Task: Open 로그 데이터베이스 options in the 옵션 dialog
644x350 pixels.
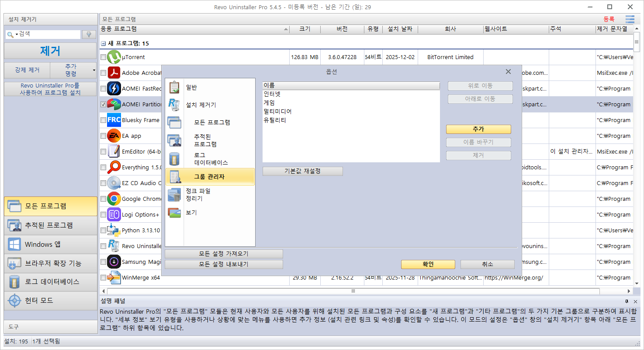Action: coord(211,159)
